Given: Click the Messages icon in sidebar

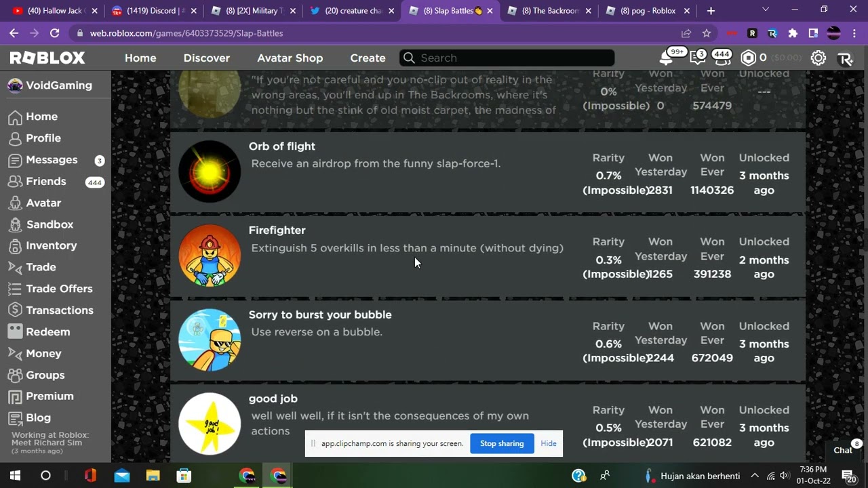Looking at the screenshot, I should [x=16, y=160].
